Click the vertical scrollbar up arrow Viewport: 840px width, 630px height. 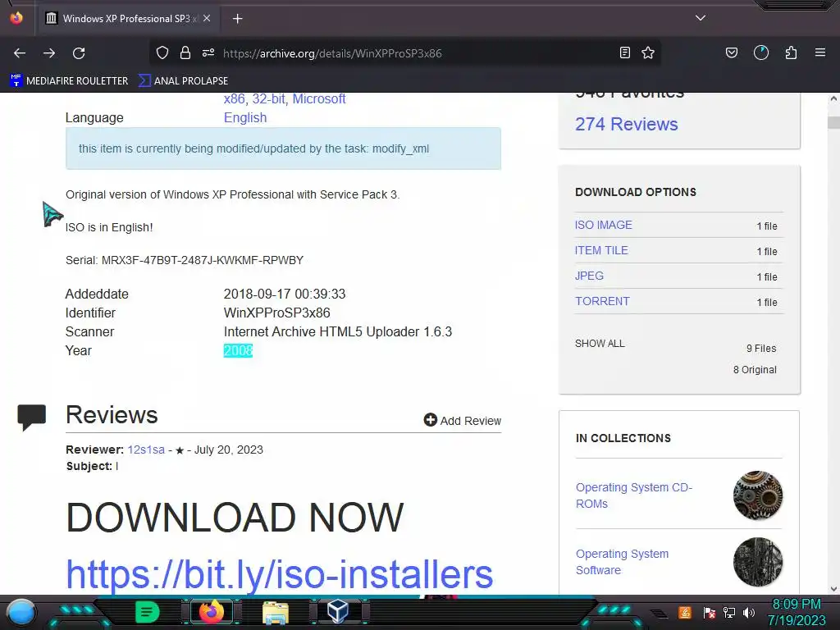tap(833, 98)
